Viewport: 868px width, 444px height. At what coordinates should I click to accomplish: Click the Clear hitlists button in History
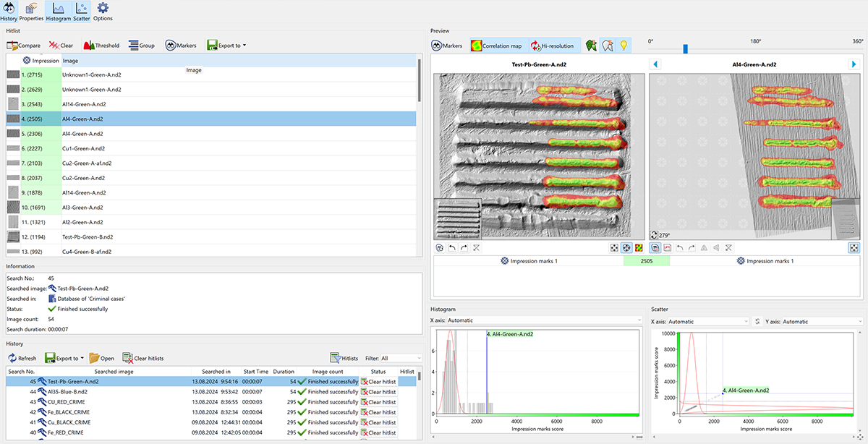click(x=143, y=358)
